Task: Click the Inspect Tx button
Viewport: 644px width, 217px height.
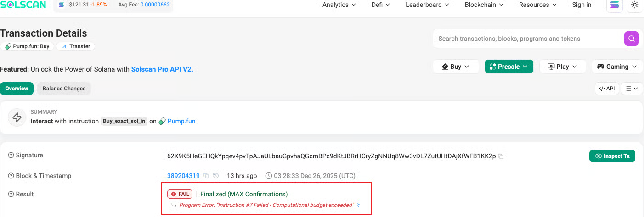Action: (x=612, y=156)
